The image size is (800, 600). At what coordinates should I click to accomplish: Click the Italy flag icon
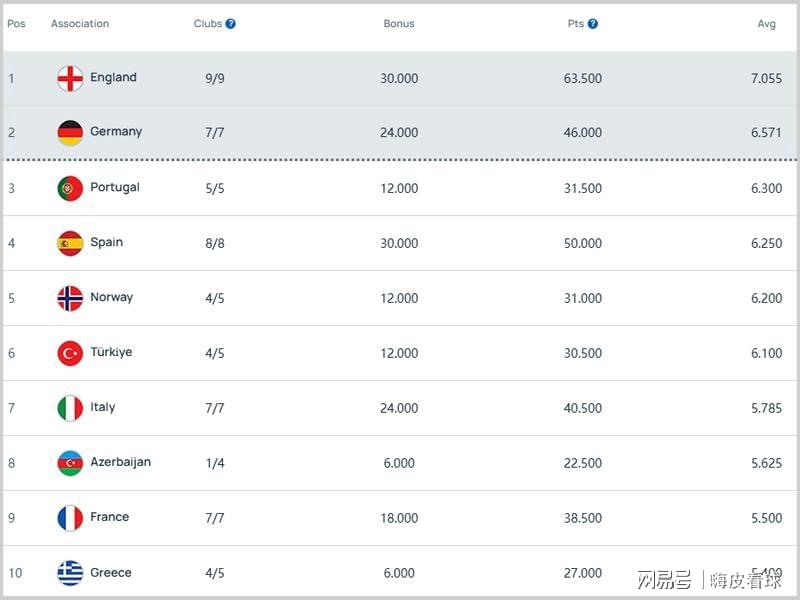tap(70, 408)
